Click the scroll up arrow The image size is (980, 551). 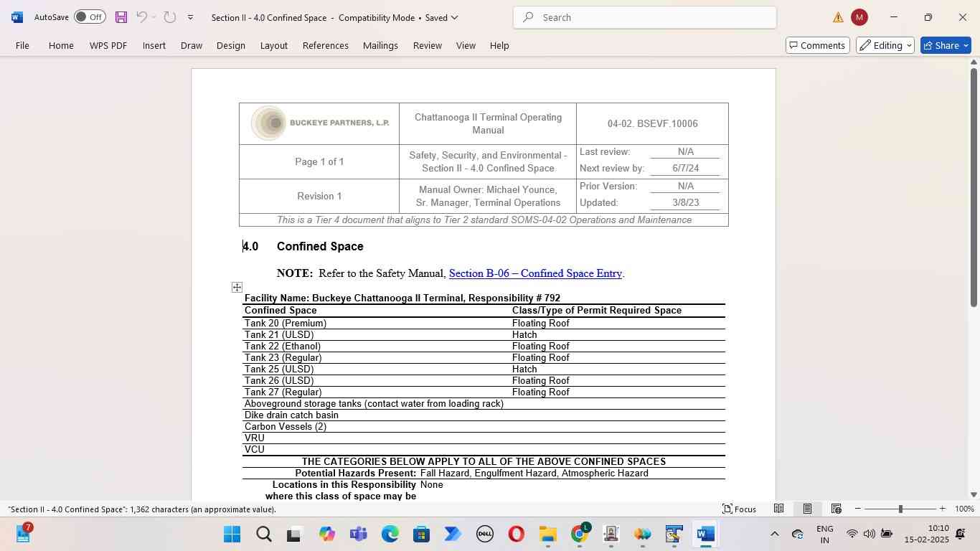click(x=974, y=63)
